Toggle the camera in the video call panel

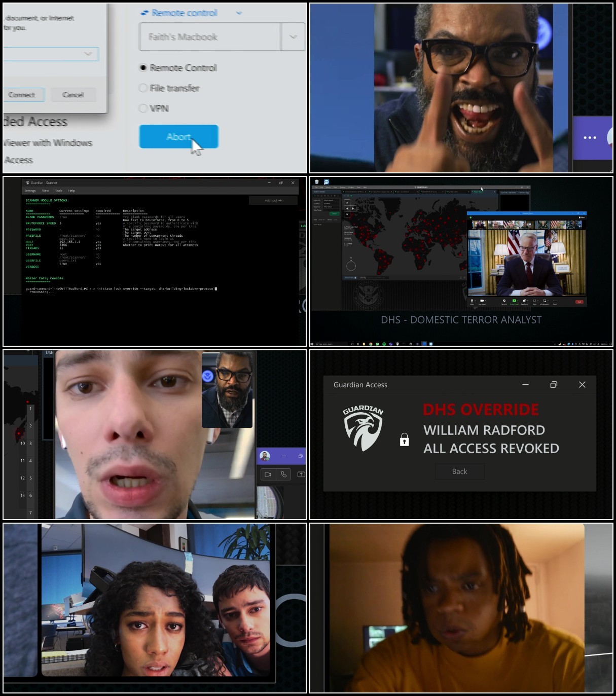268,474
